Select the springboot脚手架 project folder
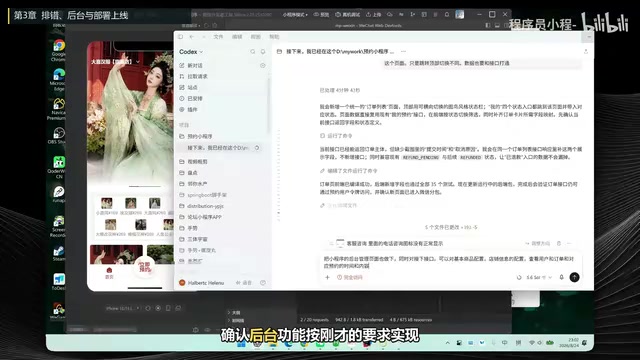 (x=207, y=195)
